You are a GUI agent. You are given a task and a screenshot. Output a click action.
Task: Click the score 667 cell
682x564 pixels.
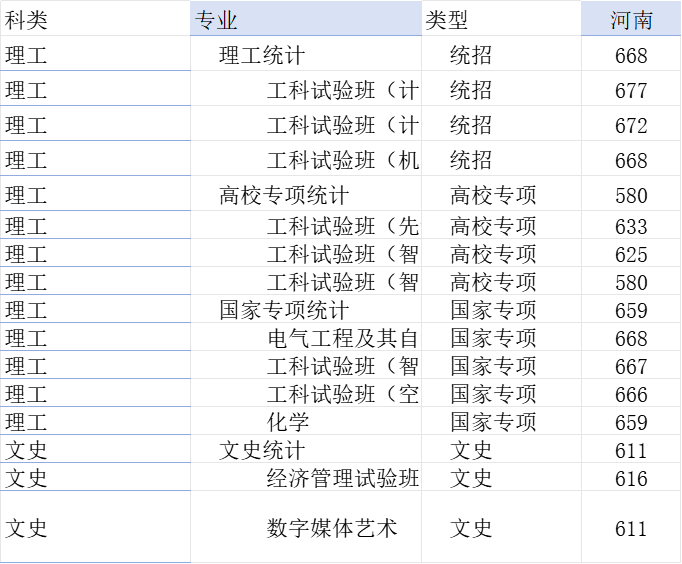[x=631, y=366]
